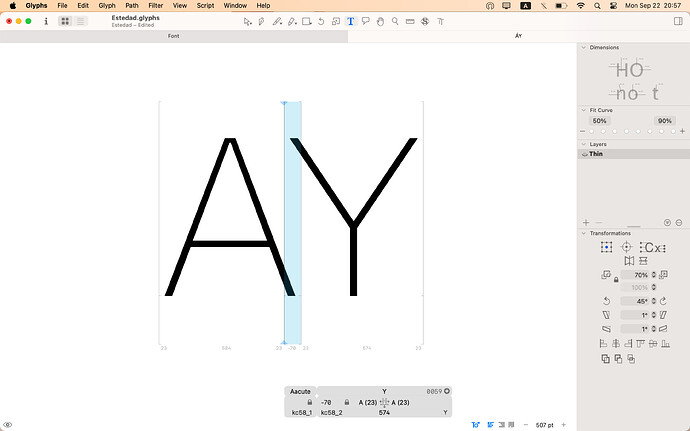Image resolution: width=690 pixels, height=431 pixels.
Task: Select the Draw (pen) tool
Action: pos(262,21)
